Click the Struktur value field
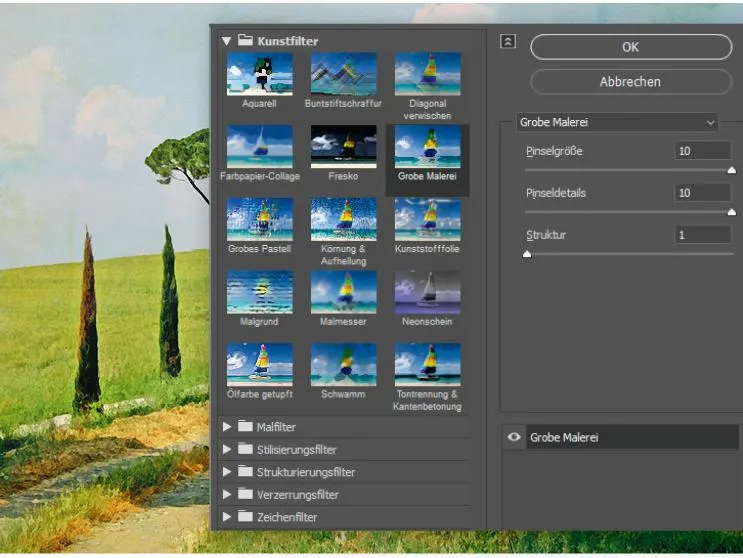The width and height of the screenshot is (743, 558). tap(702, 234)
